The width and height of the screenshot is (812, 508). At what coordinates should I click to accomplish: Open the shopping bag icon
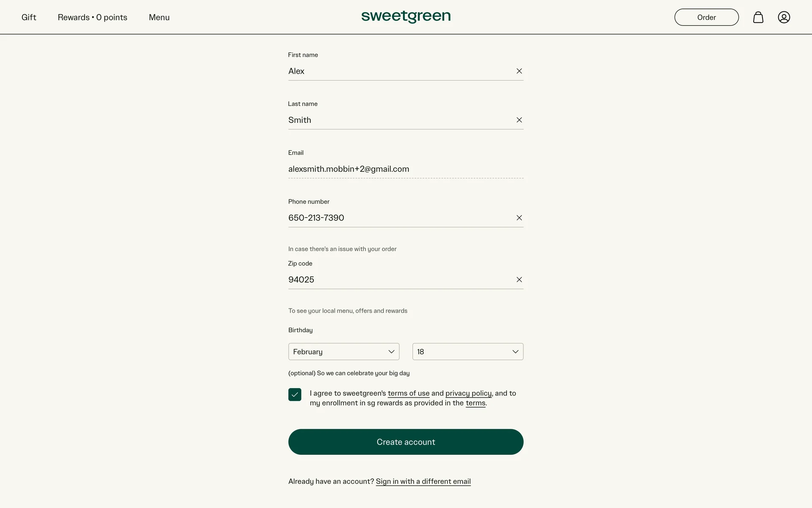pyautogui.click(x=758, y=17)
